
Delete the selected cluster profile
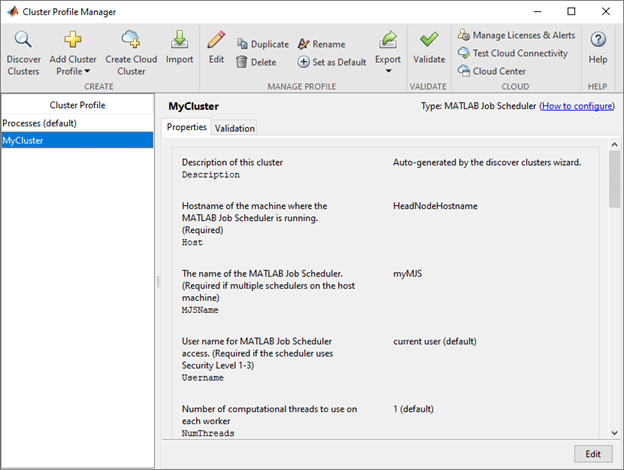coord(256,62)
